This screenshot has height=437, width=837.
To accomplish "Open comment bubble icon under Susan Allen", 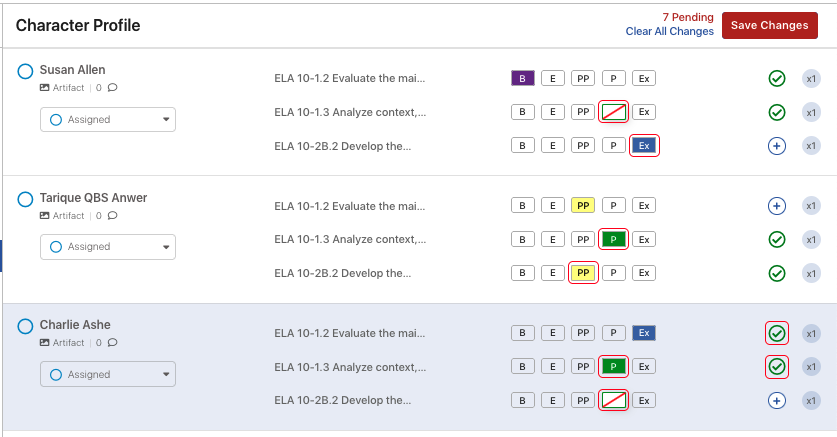I will 112,88.
